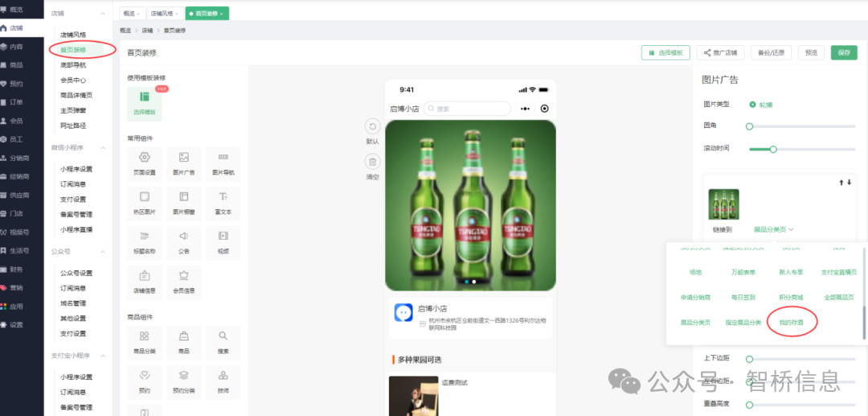Add the 会员信息 component

184,282
